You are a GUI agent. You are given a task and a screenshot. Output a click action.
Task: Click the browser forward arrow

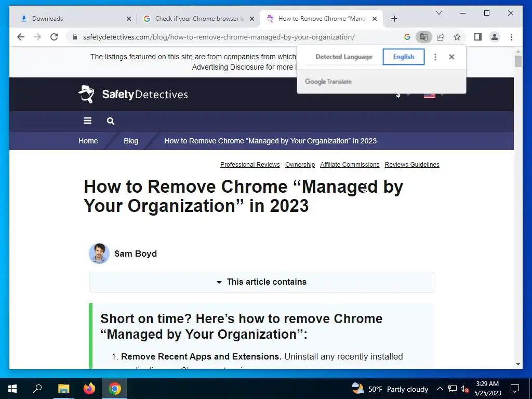(x=37, y=37)
